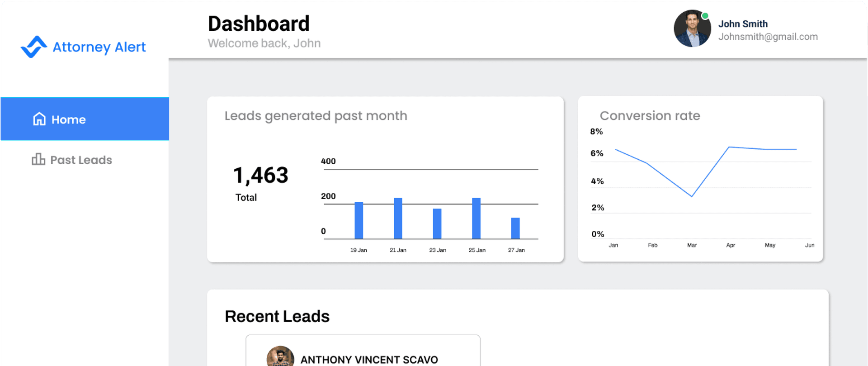Click Anthony Vincent Scavo's lead photo
The image size is (868, 366).
[x=280, y=357]
